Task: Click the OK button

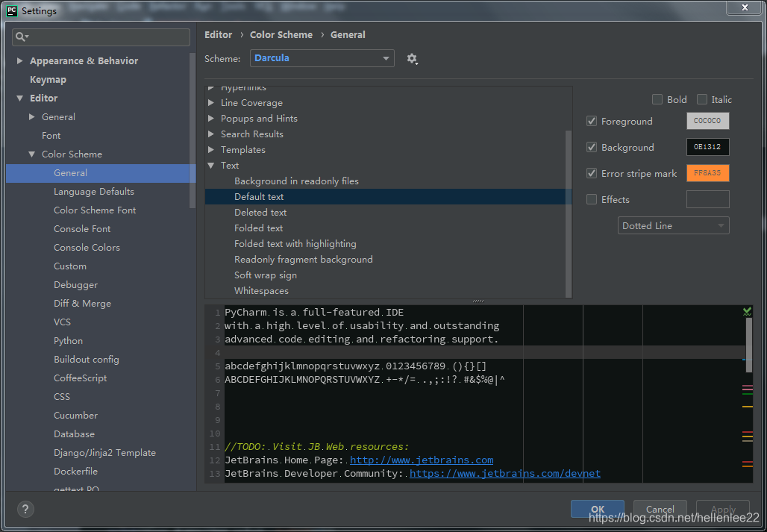Action: coord(598,509)
